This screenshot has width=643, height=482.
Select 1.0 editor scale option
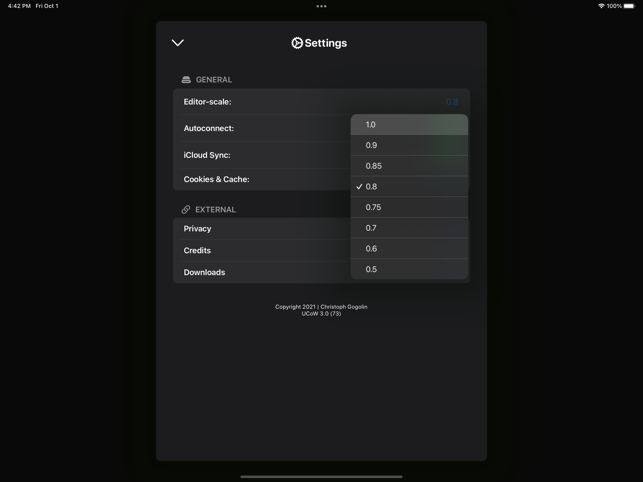409,125
